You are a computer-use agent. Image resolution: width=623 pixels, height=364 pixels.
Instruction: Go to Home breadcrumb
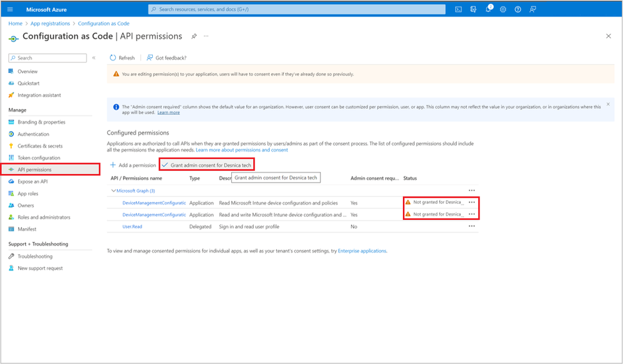(x=16, y=24)
